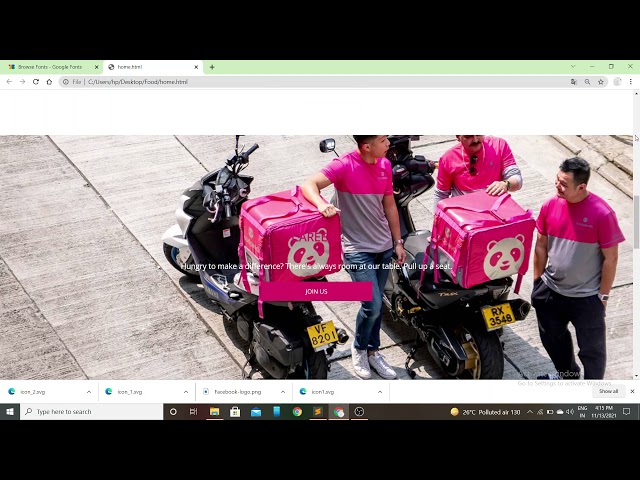Open downloaded file icon_1.svg
Screen dimensions: 640x480
(x=130, y=392)
